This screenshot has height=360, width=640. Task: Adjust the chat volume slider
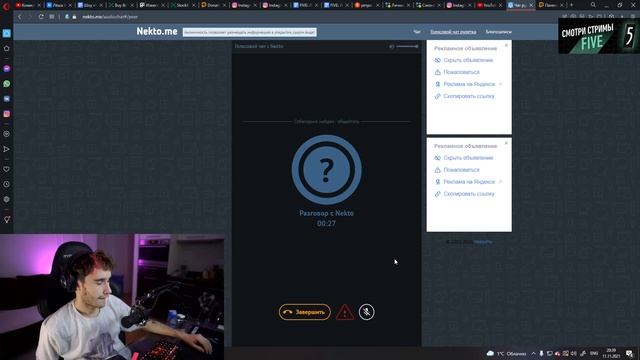407,47
